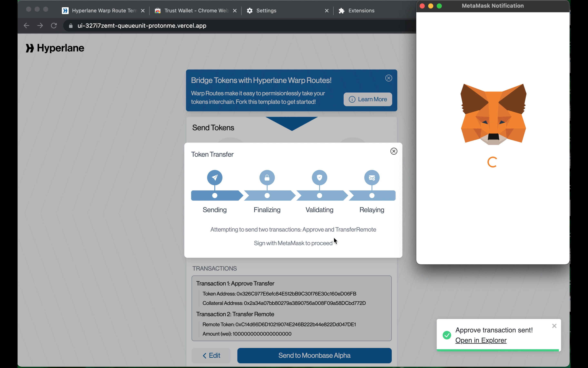Image resolution: width=588 pixels, height=368 pixels.
Task: Click the Amount (wei) value
Action: coord(262,334)
